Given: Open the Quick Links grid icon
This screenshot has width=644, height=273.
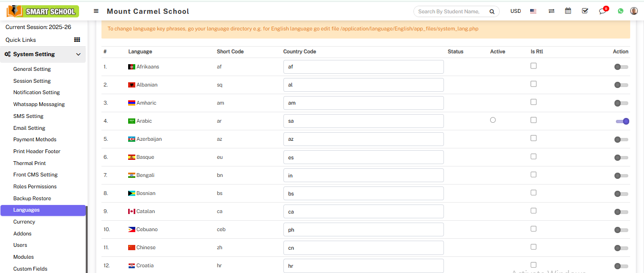Looking at the screenshot, I should [x=77, y=40].
